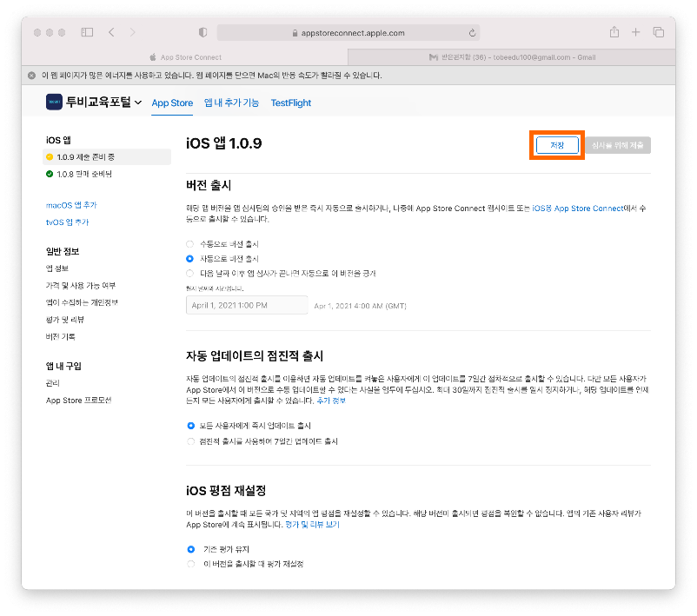Select version 1.0.9 제출 준비 중
Screen dimensions: 697x616
click(107, 157)
